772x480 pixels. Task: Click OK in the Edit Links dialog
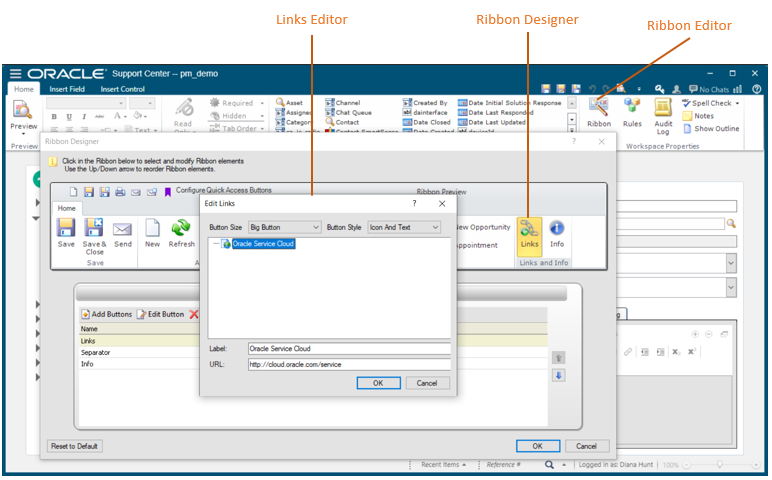click(378, 383)
